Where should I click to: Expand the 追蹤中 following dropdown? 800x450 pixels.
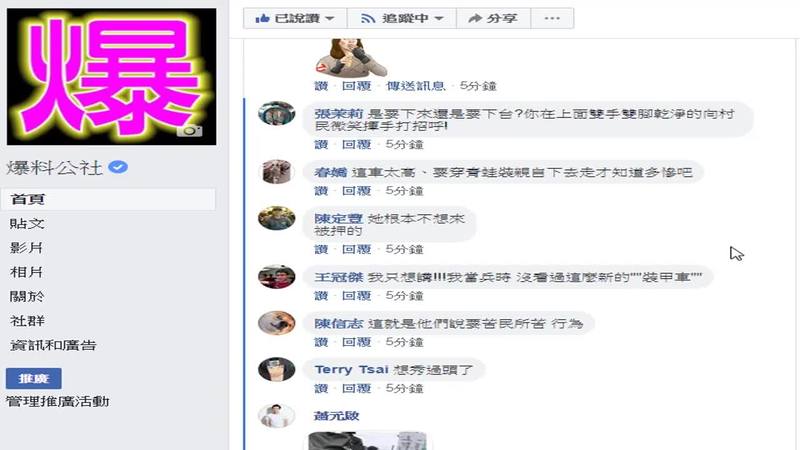[402, 18]
